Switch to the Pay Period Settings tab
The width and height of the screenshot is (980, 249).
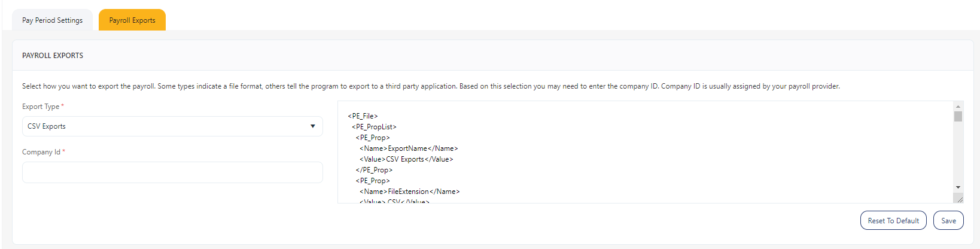click(53, 20)
